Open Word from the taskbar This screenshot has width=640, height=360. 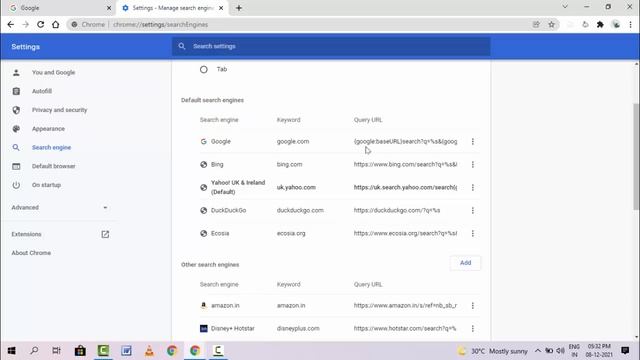coord(126,351)
